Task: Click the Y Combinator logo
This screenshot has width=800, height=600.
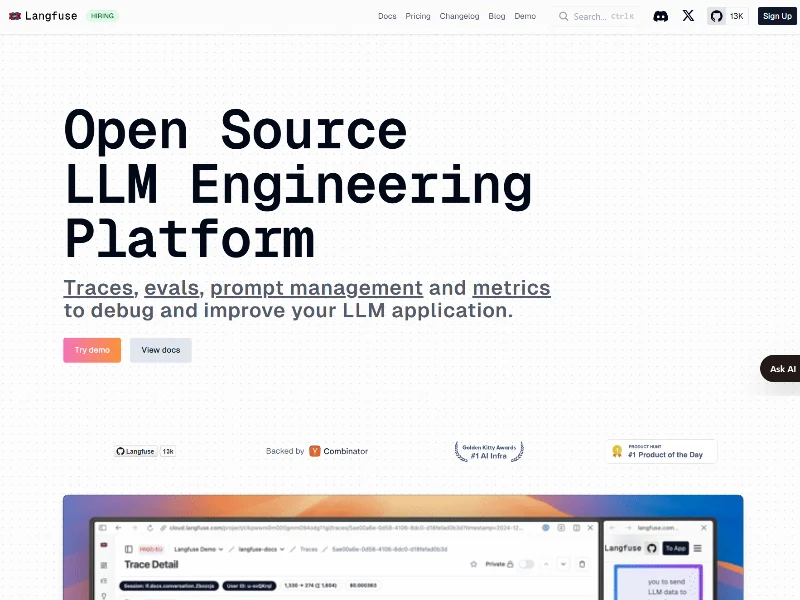Action: pyautogui.click(x=315, y=451)
